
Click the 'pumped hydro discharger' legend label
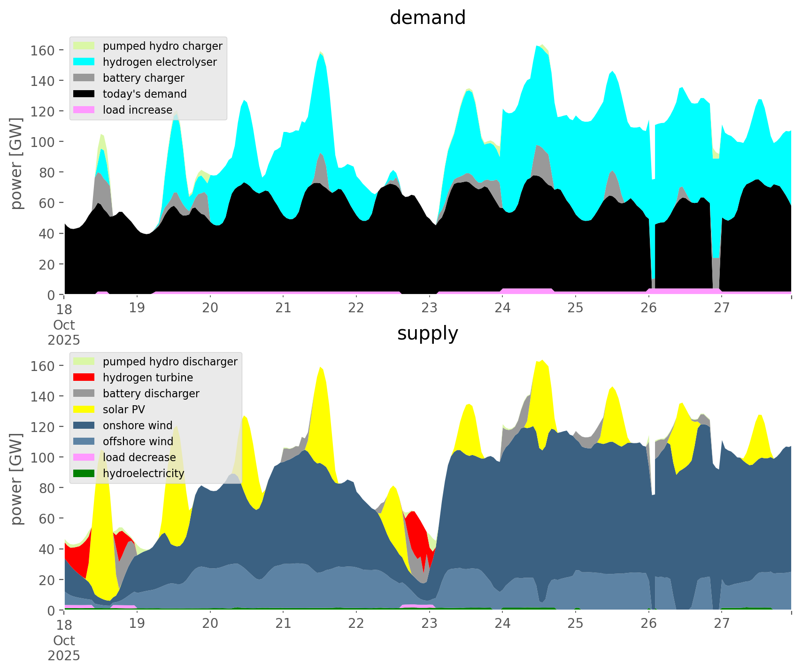(x=170, y=362)
